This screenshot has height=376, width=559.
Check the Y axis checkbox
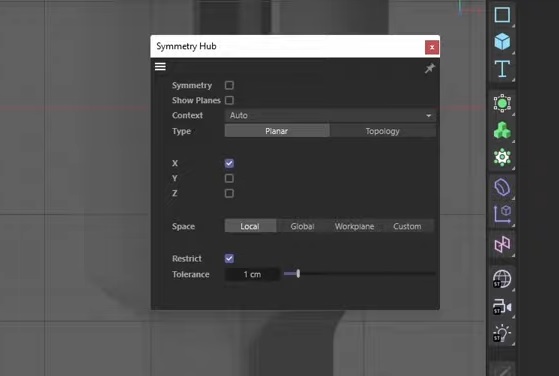(x=229, y=178)
